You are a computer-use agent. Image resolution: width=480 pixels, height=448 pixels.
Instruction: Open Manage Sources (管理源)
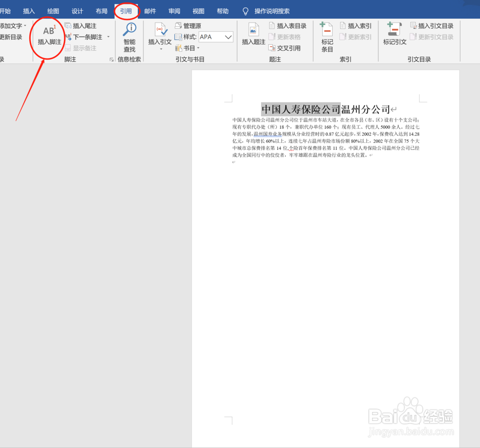tap(188, 26)
